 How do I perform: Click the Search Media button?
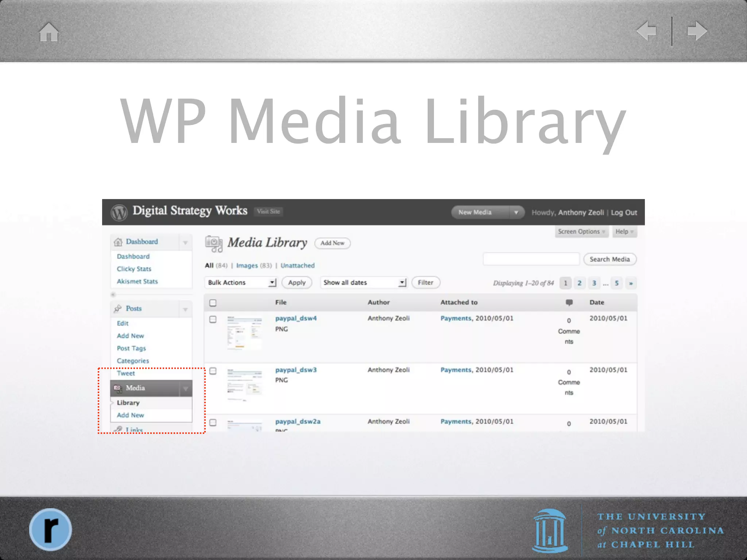(x=610, y=259)
